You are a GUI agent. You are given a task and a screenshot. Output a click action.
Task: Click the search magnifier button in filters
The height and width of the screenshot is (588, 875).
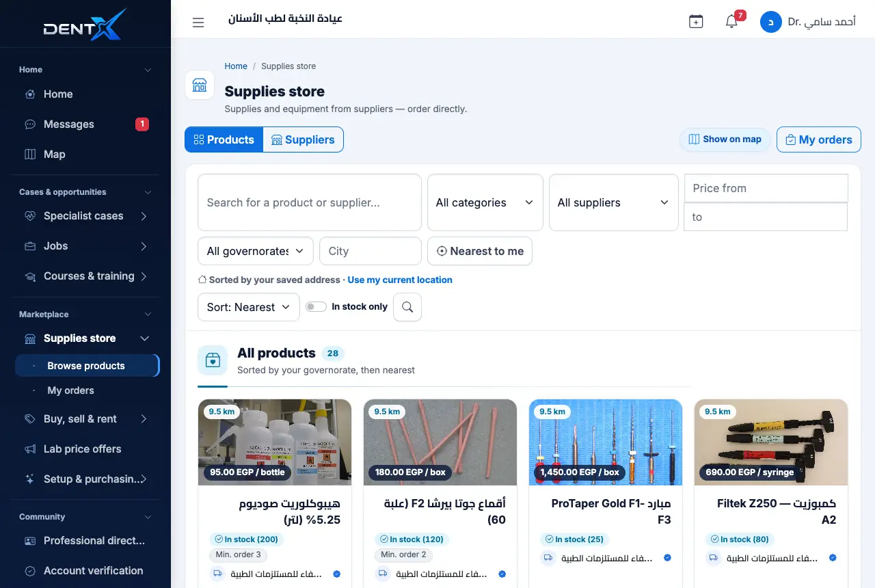click(407, 307)
